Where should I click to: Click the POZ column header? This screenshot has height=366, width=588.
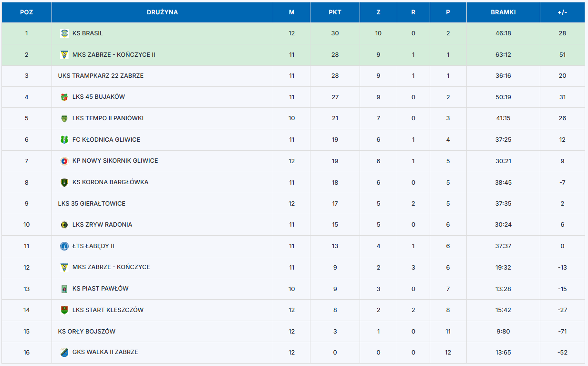[x=27, y=12]
